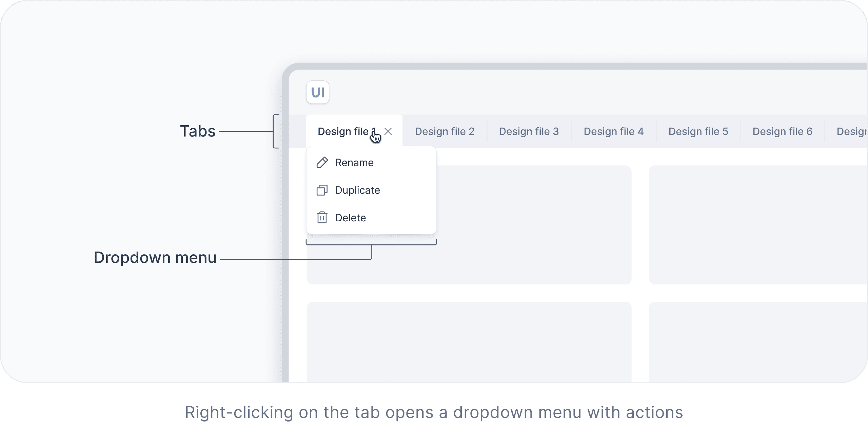Switch to the Design file 2 tab
This screenshot has height=425, width=868.
pyautogui.click(x=445, y=131)
